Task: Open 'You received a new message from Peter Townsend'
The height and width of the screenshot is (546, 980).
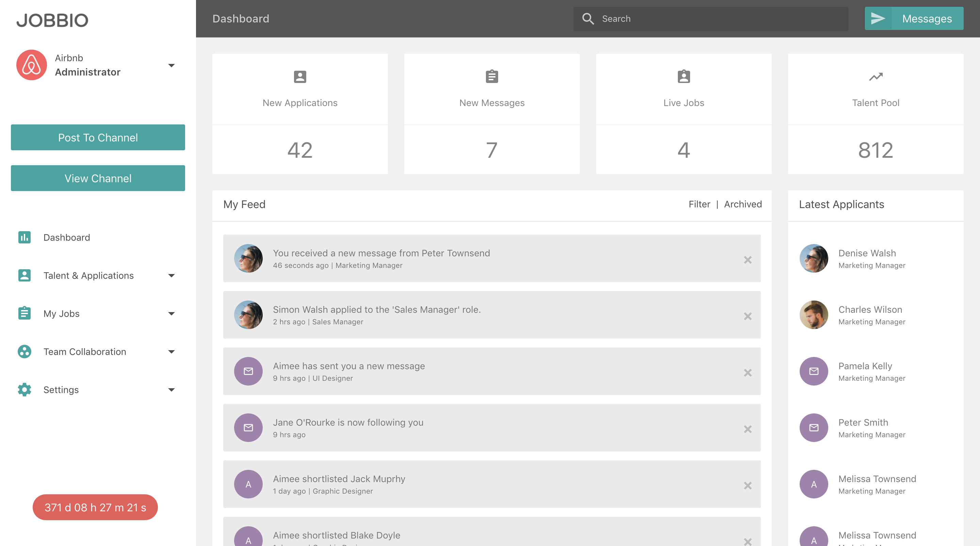Action: click(x=491, y=258)
